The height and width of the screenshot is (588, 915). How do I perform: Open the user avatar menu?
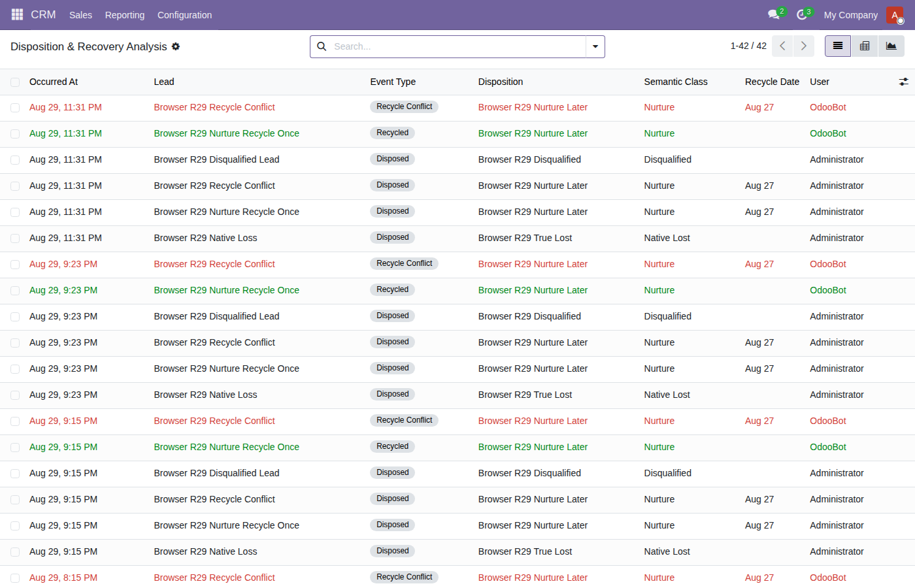click(x=895, y=15)
